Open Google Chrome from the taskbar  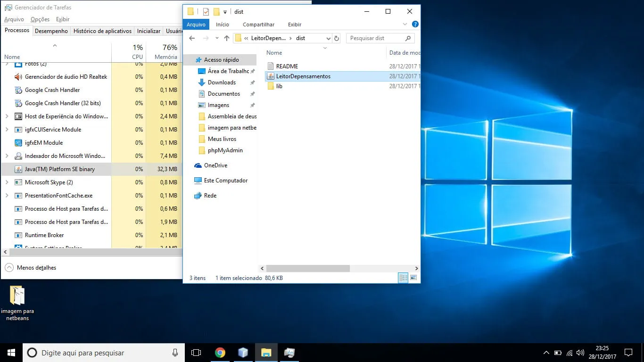(x=220, y=353)
